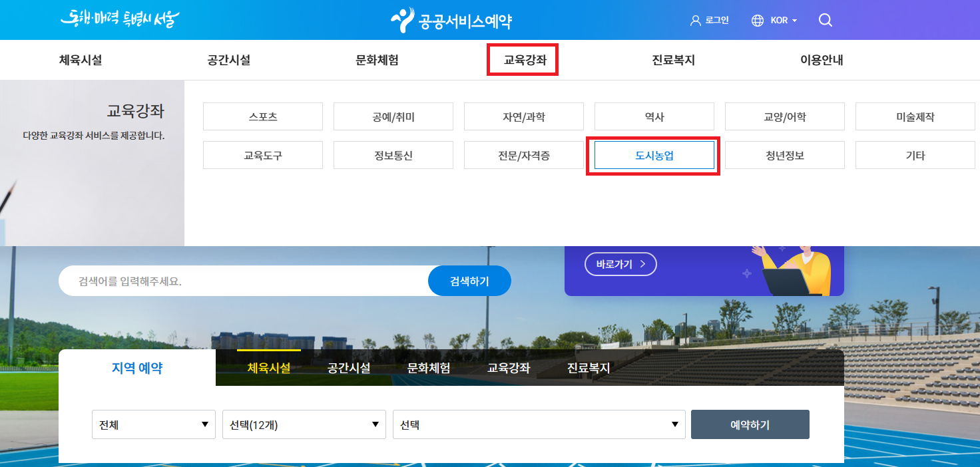Click the login person icon
Image resolution: width=980 pixels, height=467 pixels.
pyautogui.click(x=696, y=20)
